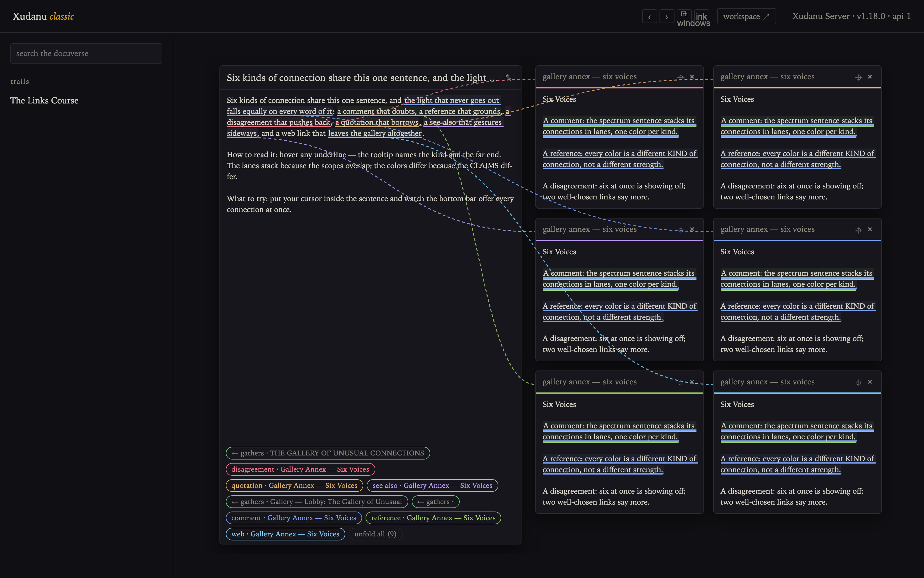Image resolution: width=924 pixels, height=578 pixels.
Task: Click crosshair icon on pink-accented gallery annex panel
Action: click(x=681, y=77)
